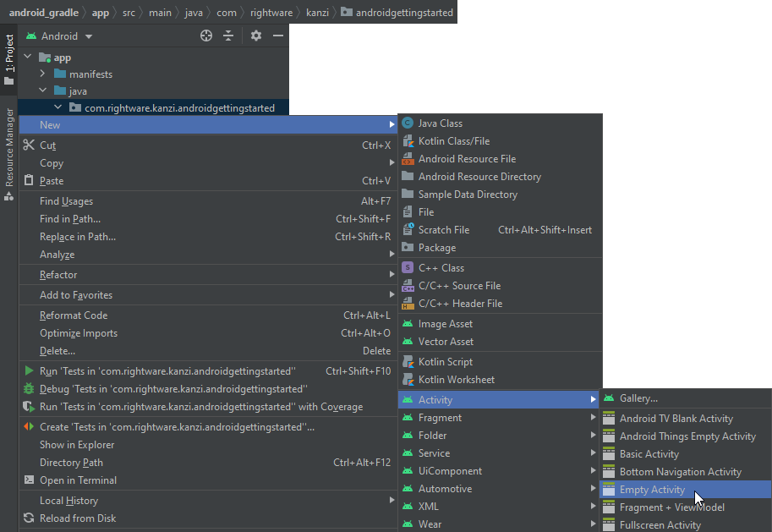Click the Select Opened File crosshair icon
This screenshot has width=772, height=532.
[x=206, y=36]
